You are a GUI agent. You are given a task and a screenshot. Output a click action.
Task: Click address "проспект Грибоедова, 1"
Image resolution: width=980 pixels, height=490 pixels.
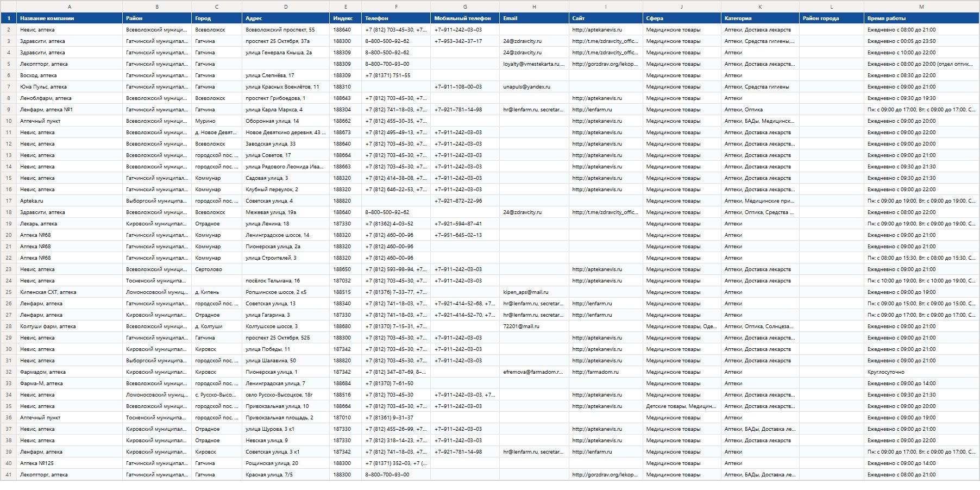[286, 98]
